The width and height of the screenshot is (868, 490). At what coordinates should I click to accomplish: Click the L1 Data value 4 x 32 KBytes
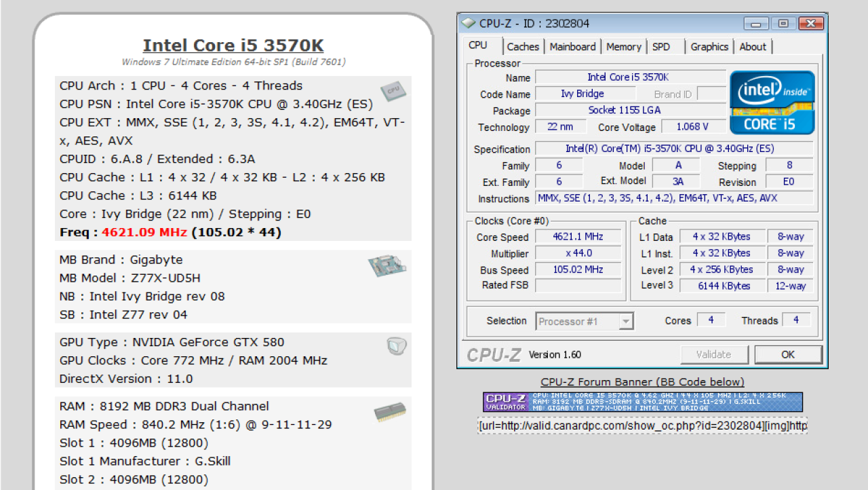[722, 237]
